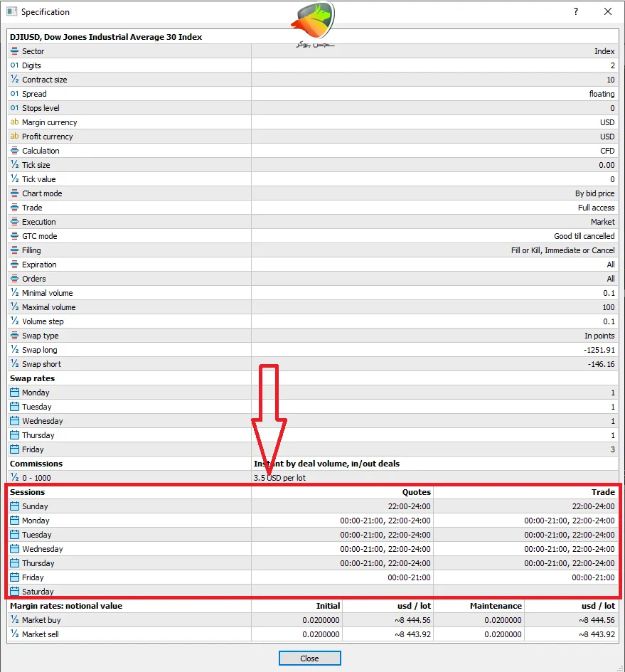Click the calendar icon beside Friday swap rate

coord(15,449)
